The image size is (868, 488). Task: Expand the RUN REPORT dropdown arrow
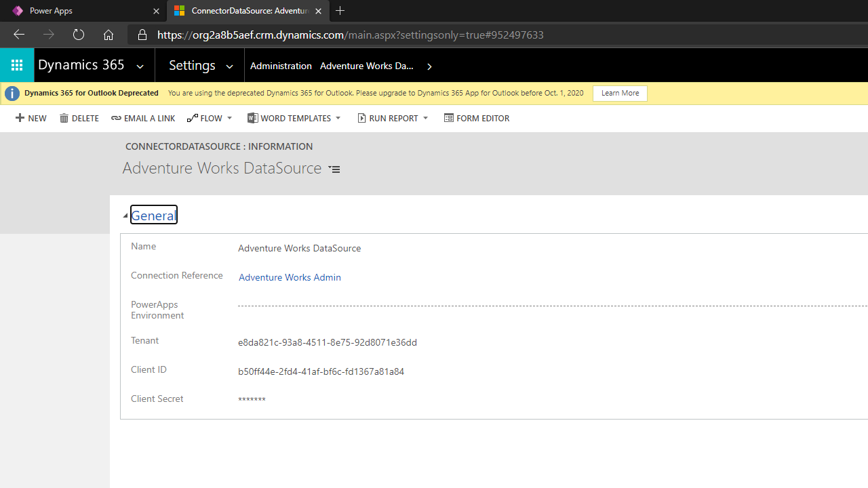tap(426, 118)
